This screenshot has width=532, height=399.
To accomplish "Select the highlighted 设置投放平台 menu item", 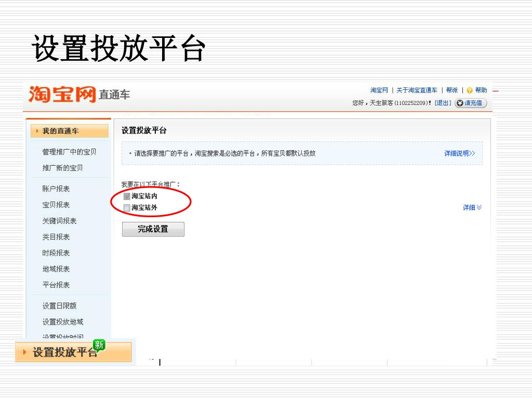I will [x=73, y=352].
